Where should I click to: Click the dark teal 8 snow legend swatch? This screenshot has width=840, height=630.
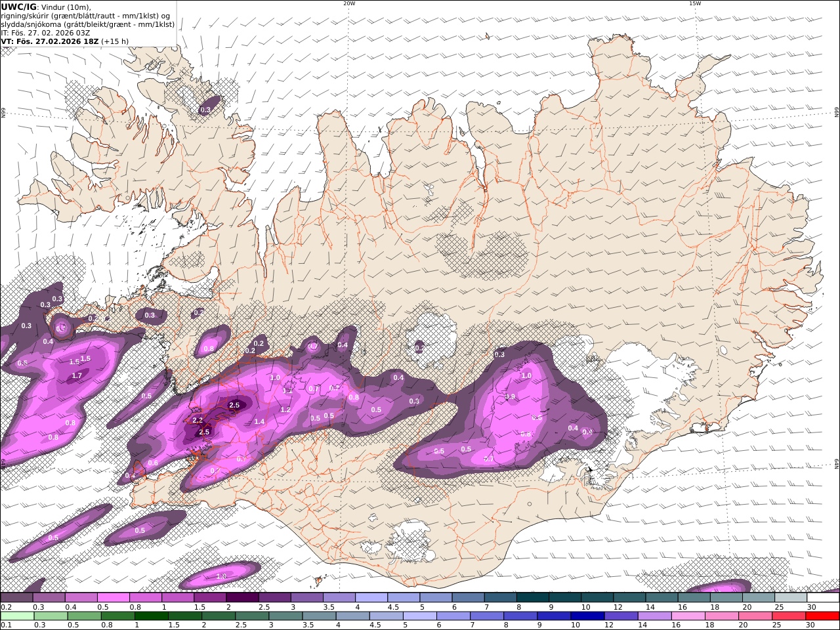[x=533, y=598]
